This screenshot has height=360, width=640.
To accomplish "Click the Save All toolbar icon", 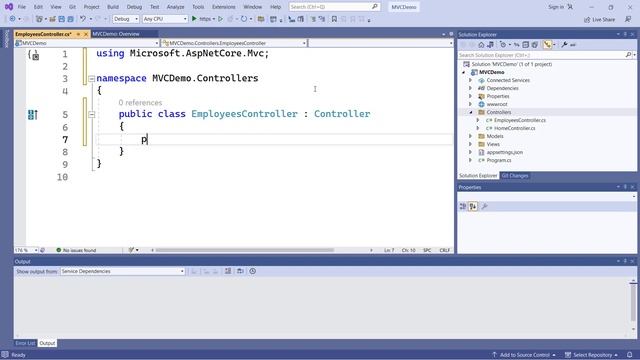I will pyautogui.click(x=71, y=19).
